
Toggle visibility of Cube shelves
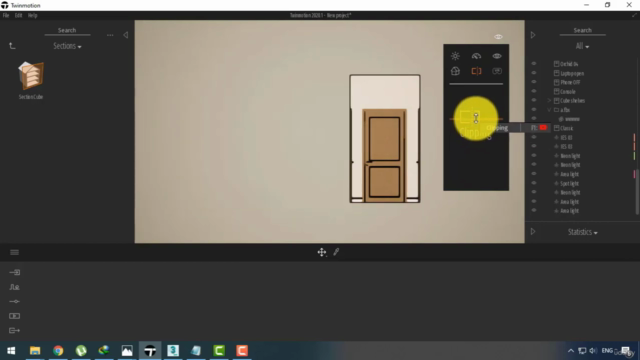(x=534, y=100)
